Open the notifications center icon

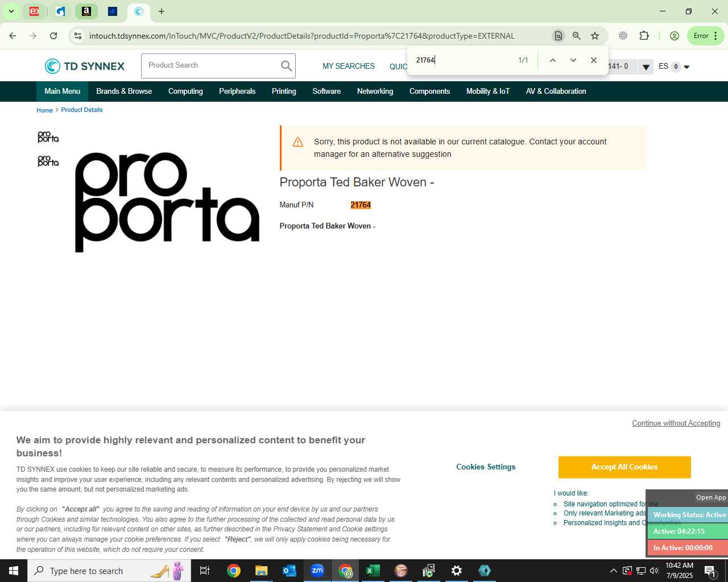coord(710,571)
